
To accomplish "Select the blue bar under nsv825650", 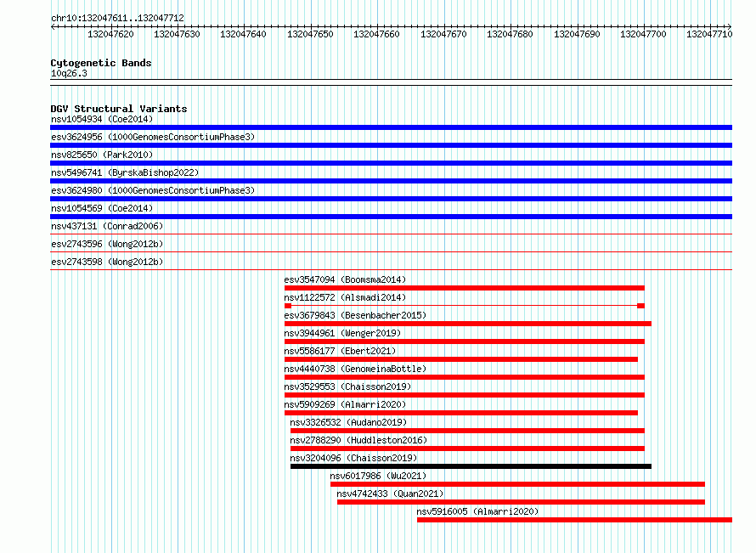I will [391, 163].
